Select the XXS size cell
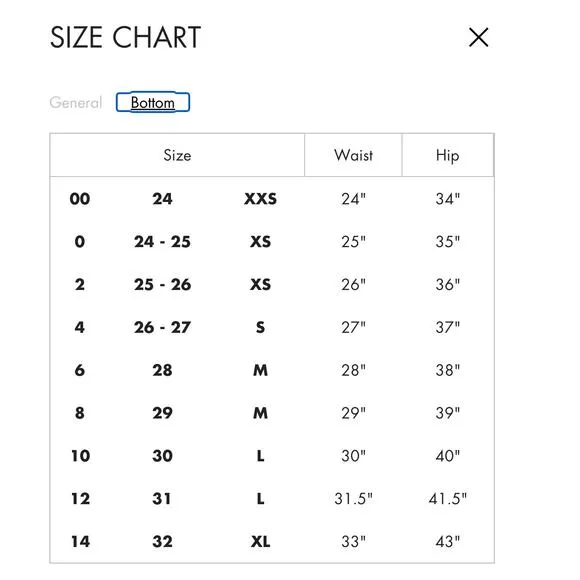580x580 pixels. click(260, 199)
